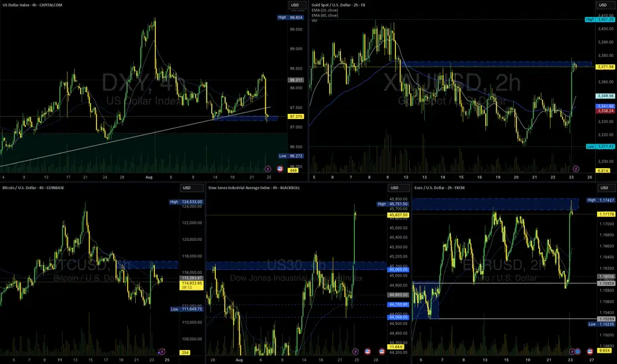Click the Low 1.15235 label on EURUSD

click(601, 324)
